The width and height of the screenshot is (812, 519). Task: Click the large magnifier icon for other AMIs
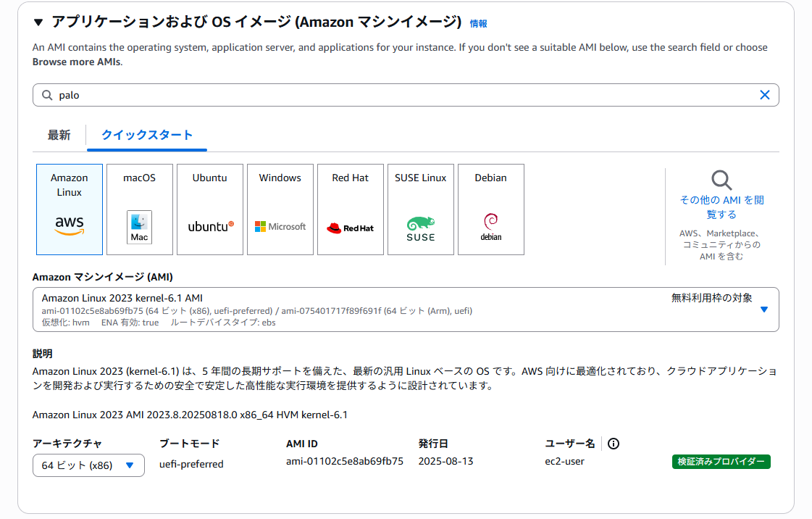click(x=721, y=180)
